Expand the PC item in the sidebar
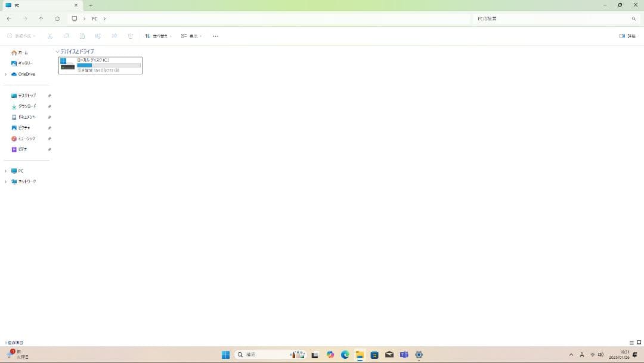 5,171
